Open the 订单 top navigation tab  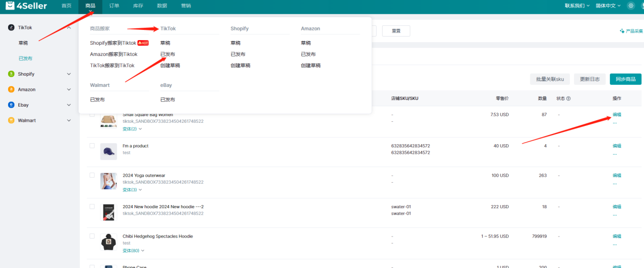tap(114, 6)
